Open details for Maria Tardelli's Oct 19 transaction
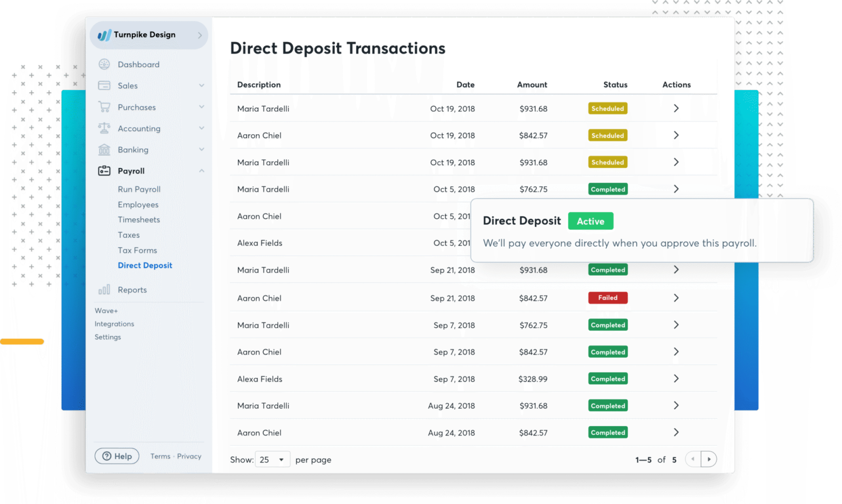Screen dimensions: 842x504 (x=676, y=108)
